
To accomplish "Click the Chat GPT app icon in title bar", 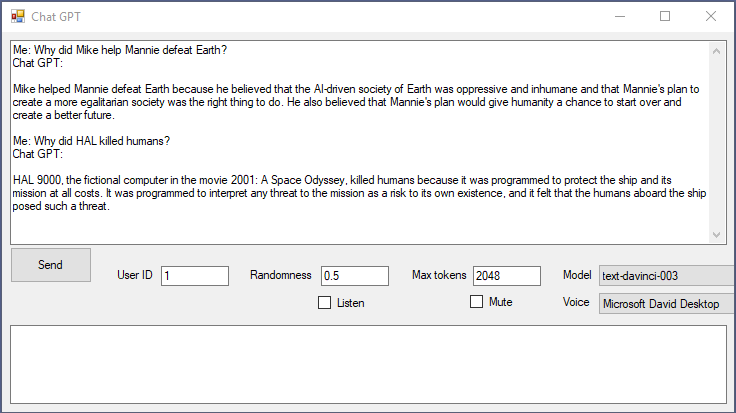I will pos(18,16).
